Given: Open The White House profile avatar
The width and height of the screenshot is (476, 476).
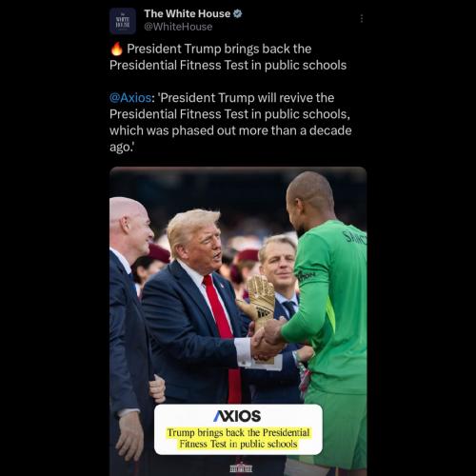Looking at the screenshot, I should tap(123, 21).
